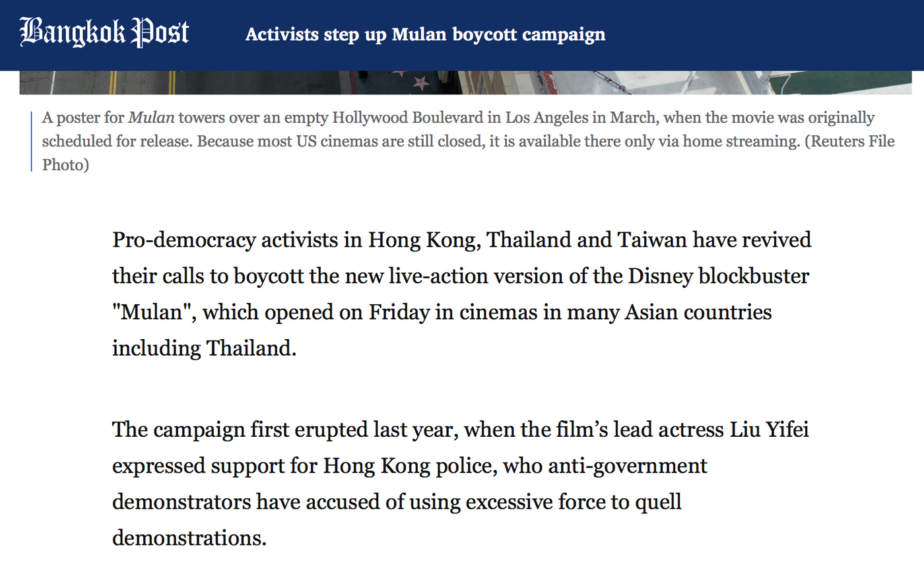Click the Hollywood Boulevard photo strip
This screenshot has height=578, width=924.
[x=465, y=82]
